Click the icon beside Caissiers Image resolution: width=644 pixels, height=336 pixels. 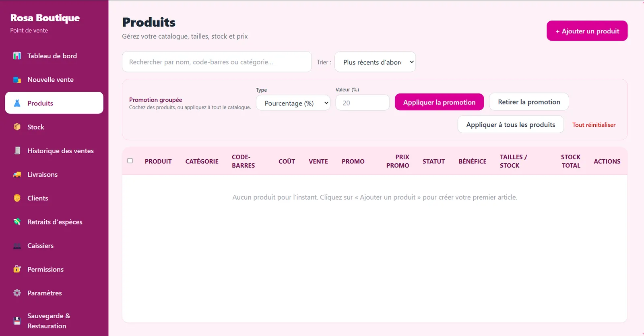click(x=17, y=246)
